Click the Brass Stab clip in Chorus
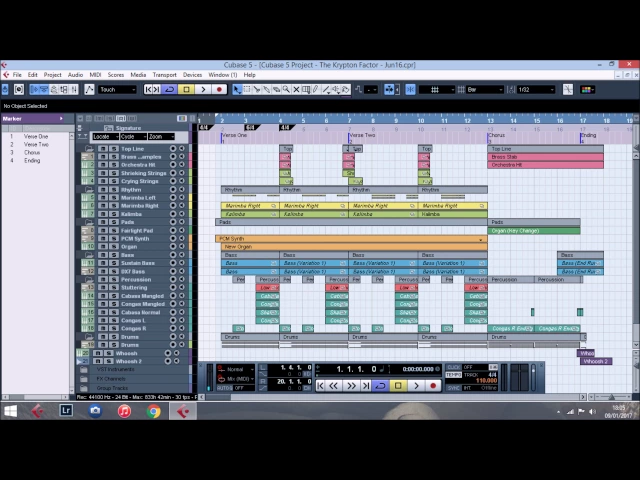This screenshot has width=640, height=480. [x=545, y=157]
